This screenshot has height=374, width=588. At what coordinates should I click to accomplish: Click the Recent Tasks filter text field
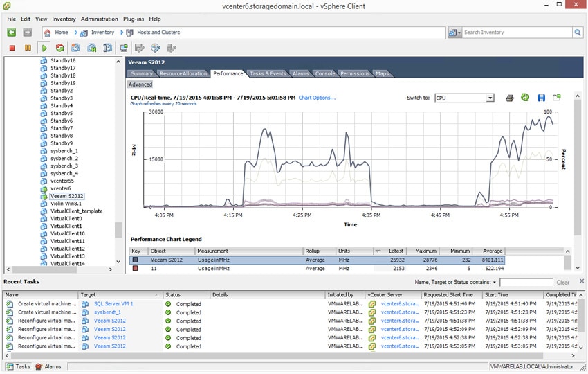[x=526, y=283]
